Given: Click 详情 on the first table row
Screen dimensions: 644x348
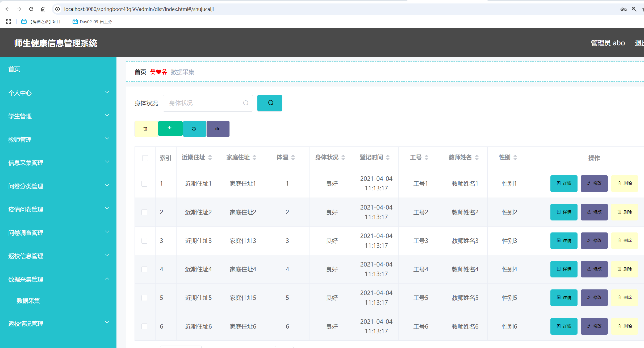Looking at the screenshot, I should click(x=564, y=183).
